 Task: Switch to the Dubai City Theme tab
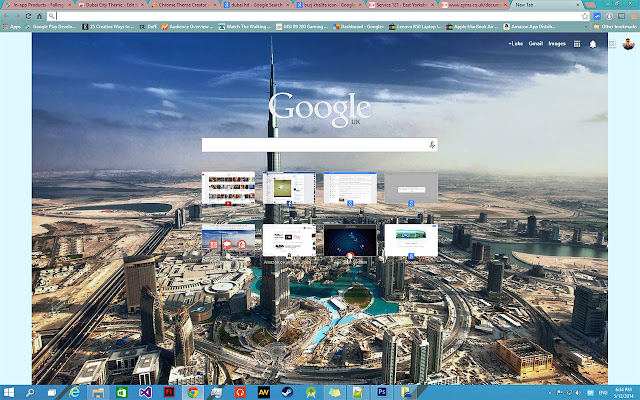click(x=111, y=5)
